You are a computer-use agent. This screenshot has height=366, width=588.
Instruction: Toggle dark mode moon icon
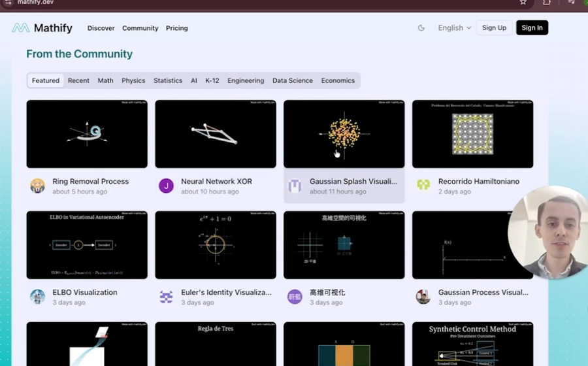point(421,27)
